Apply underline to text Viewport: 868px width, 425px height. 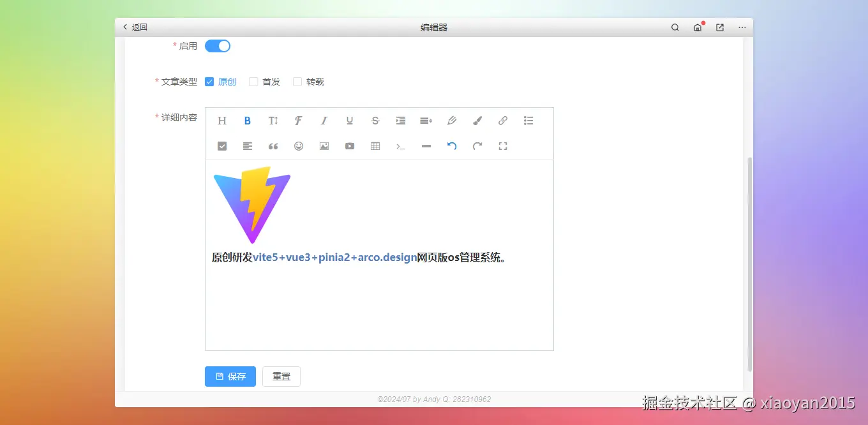coord(349,120)
